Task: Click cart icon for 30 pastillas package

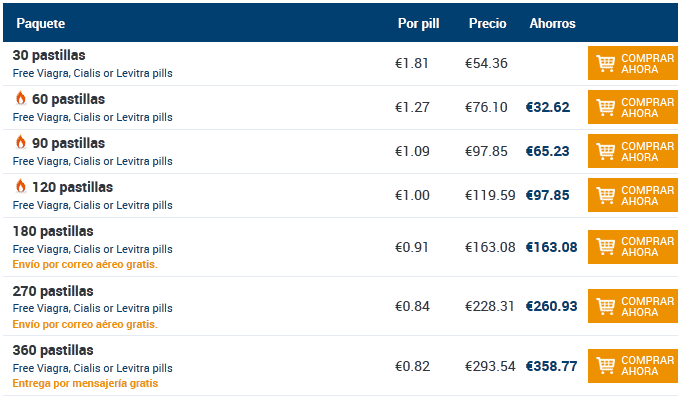Action: pos(605,63)
